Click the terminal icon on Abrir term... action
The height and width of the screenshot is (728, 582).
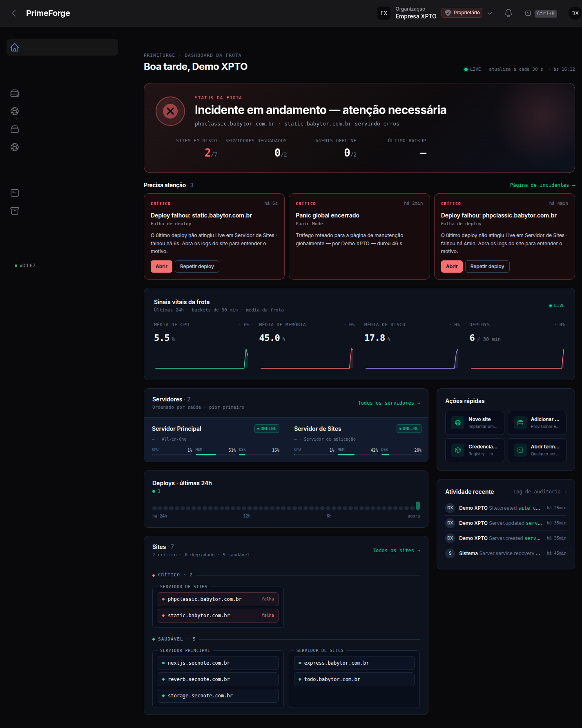pos(520,450)
